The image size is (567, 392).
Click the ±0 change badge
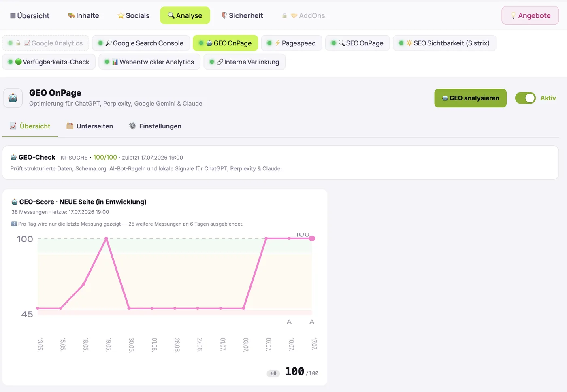(x=273, y=373)
